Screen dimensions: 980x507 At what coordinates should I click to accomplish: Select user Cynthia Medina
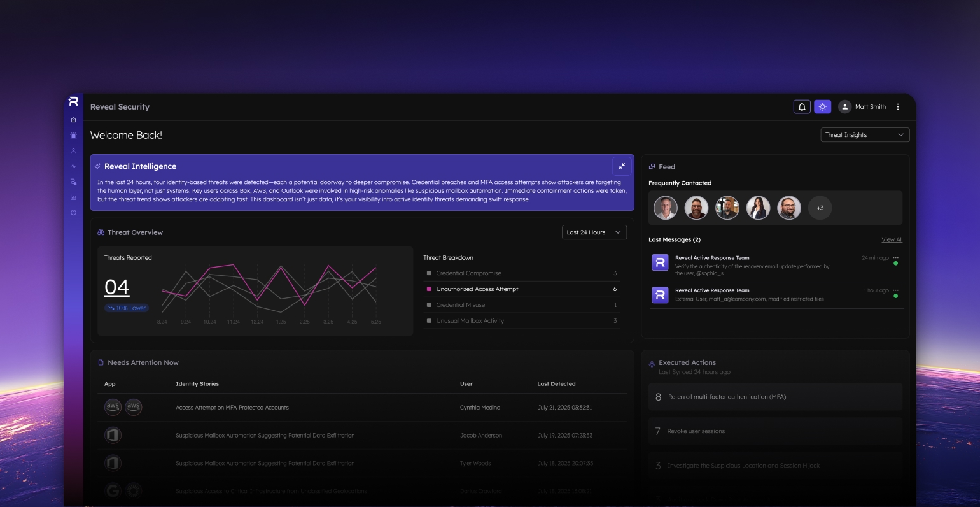(480, 408)
